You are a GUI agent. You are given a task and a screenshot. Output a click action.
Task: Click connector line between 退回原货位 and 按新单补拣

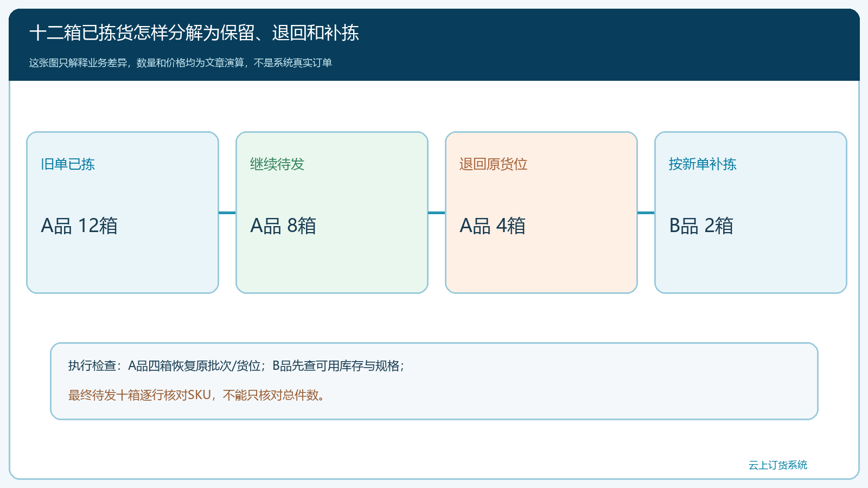click(x=646, y=213)
